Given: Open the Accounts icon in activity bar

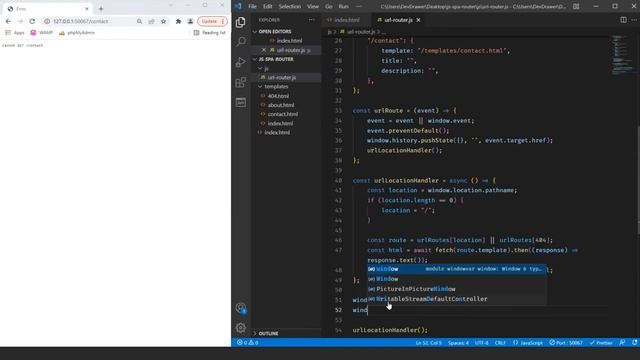Looking at the screenshot, I should click(241, 308).
